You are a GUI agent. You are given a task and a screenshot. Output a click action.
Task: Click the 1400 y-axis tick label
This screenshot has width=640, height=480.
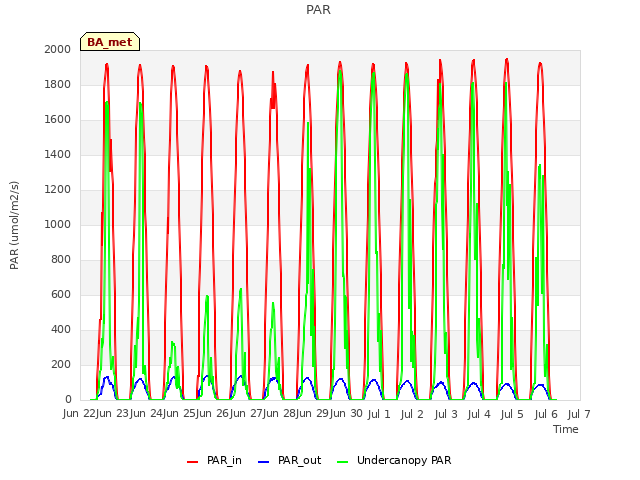58,155
